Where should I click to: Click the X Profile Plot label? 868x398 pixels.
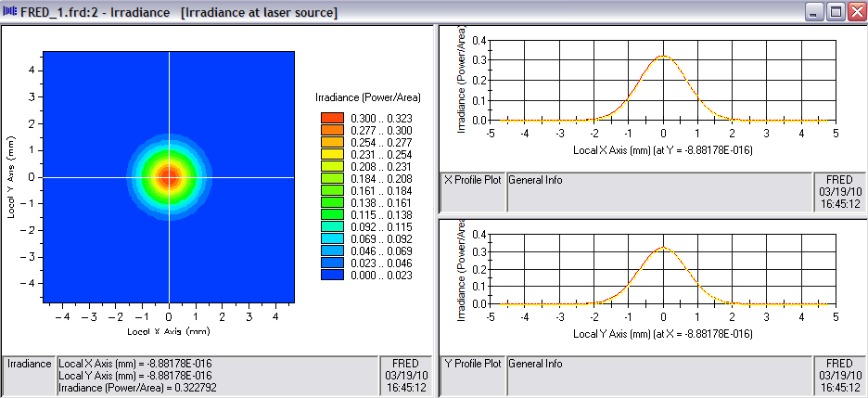472,181
